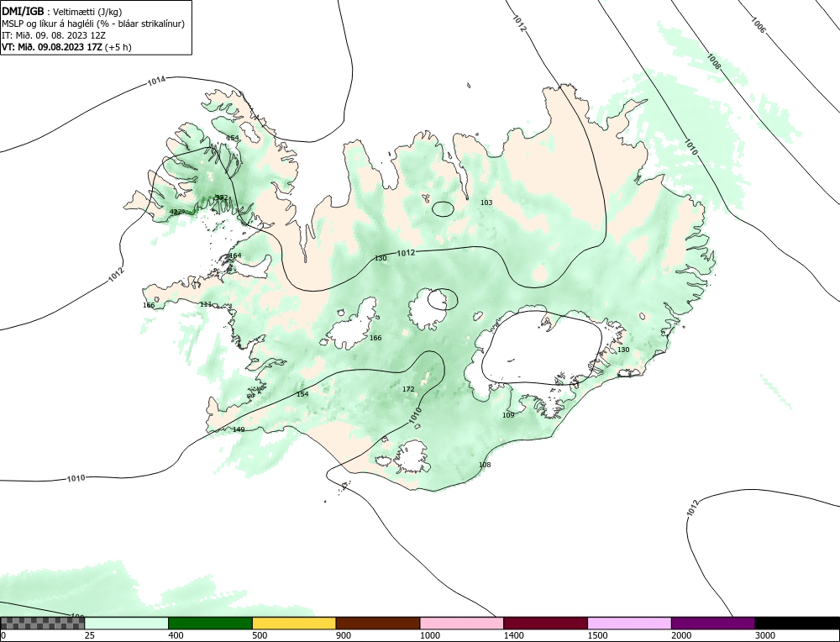Click the 1006 isobar label

click(759, 26)
